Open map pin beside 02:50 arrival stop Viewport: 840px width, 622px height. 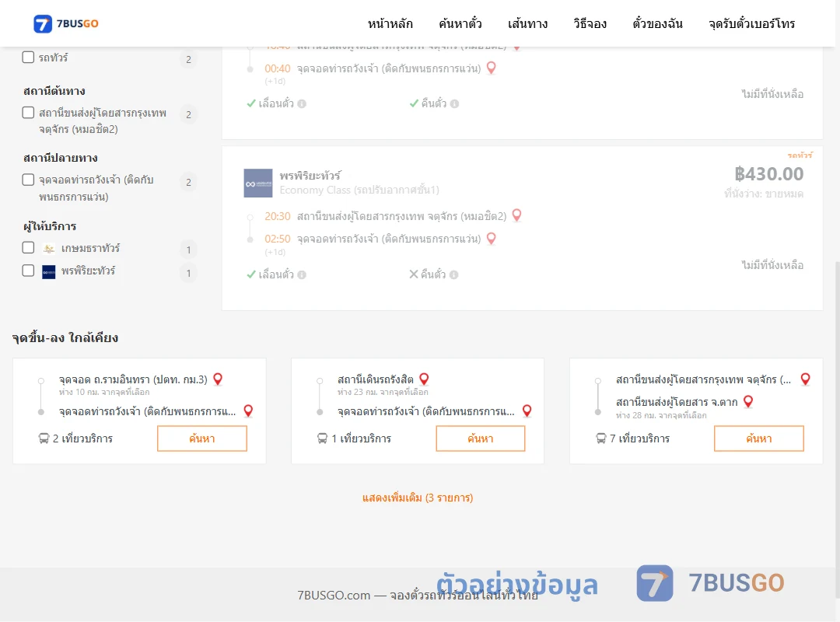pyautogui.click(x=491, y=239)
